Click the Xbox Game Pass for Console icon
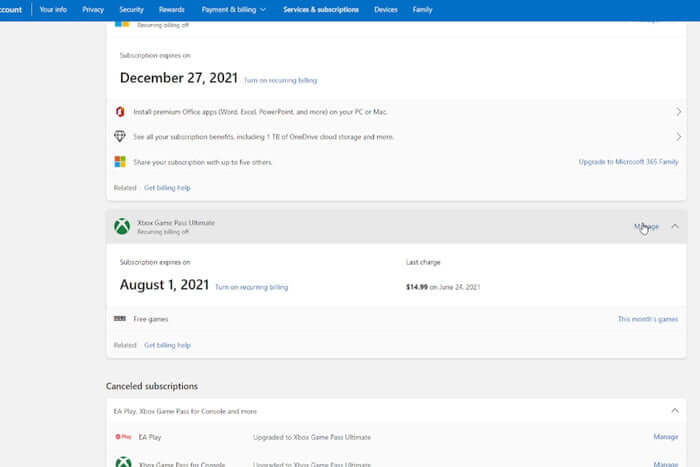The width and height of the screenshot is (700, 467). tap(122, 463)
